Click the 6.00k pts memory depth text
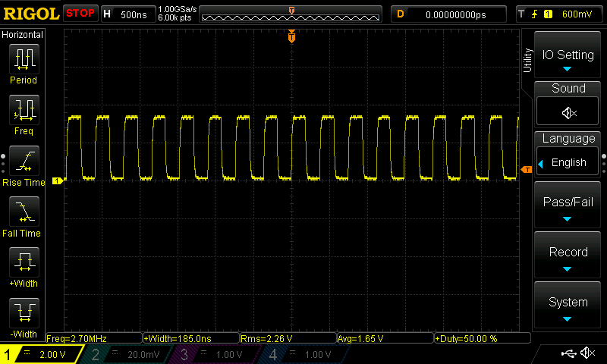This screenshot has width=607, height=364. (x=175, y=17)
